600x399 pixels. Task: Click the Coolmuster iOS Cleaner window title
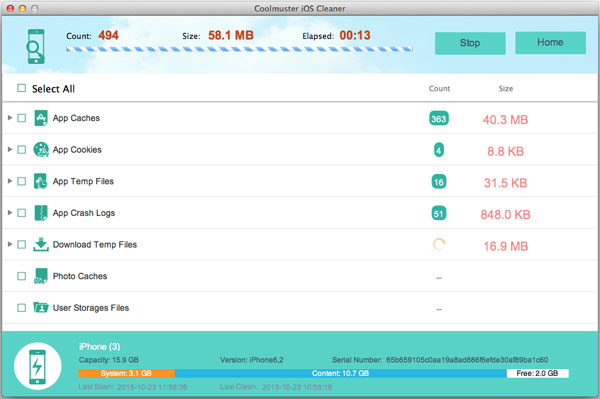pos(300,8)
